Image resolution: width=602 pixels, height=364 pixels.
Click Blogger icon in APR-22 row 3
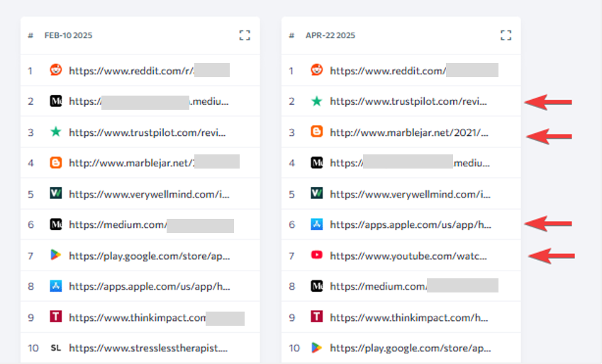pyautogui.click(x=317, y=132)
